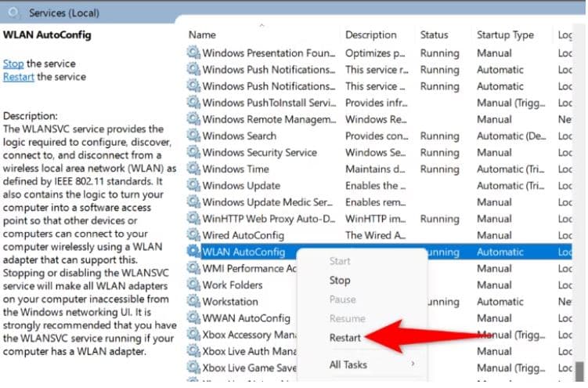Click the Stop the service link

(13, 63)
